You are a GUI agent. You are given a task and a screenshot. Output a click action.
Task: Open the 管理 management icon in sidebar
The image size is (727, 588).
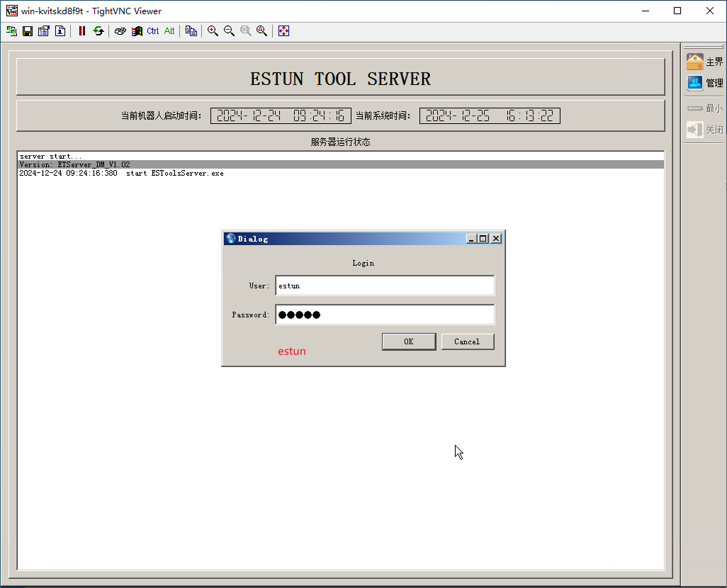[x=705, y=83]
